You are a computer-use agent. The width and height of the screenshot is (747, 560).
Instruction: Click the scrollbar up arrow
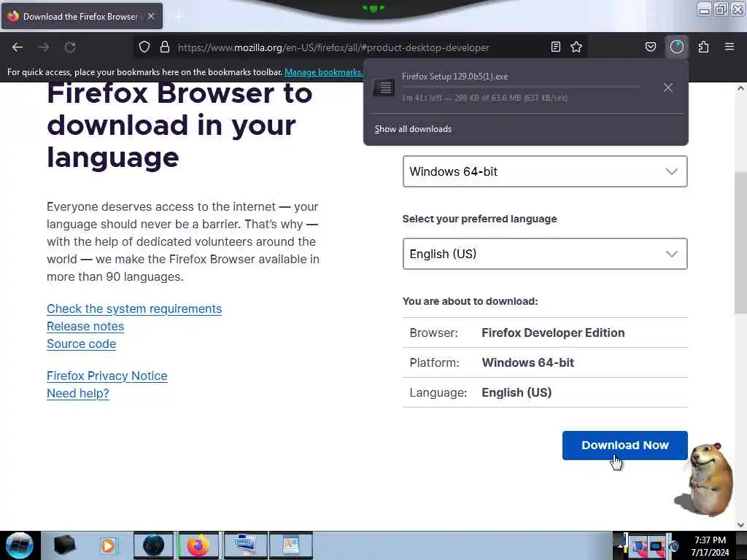tap(740, 88)
